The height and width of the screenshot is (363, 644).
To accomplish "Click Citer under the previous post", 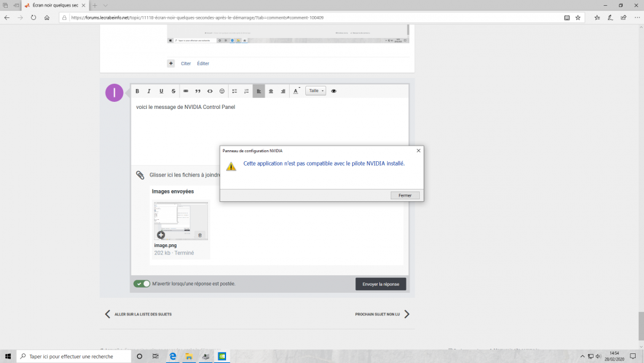I will pos(185,63).
